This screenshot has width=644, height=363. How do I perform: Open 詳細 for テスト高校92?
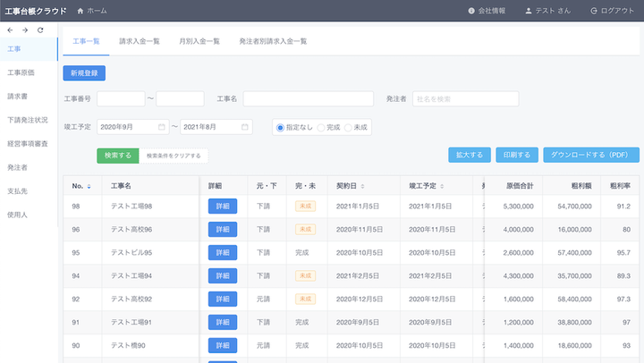click(x=223, y=299)
